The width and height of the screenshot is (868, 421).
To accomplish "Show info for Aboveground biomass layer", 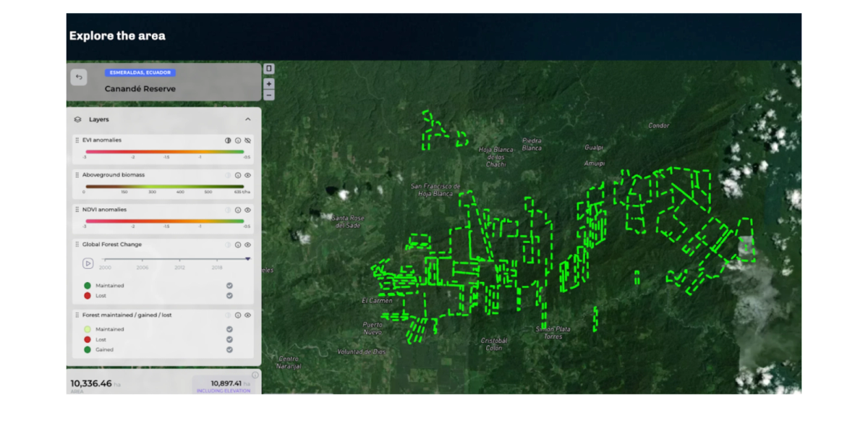I will pos(238,175).
